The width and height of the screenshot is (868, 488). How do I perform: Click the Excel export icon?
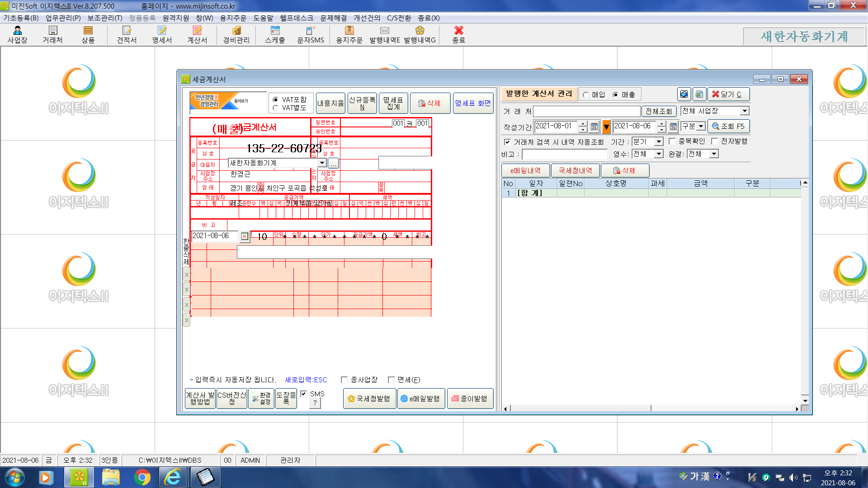pos(699,94)
